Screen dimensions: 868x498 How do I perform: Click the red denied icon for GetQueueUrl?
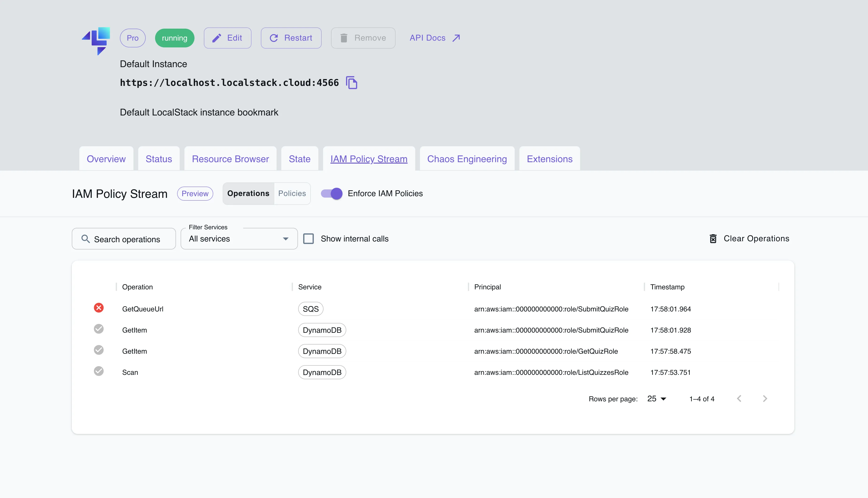(99, 308)
